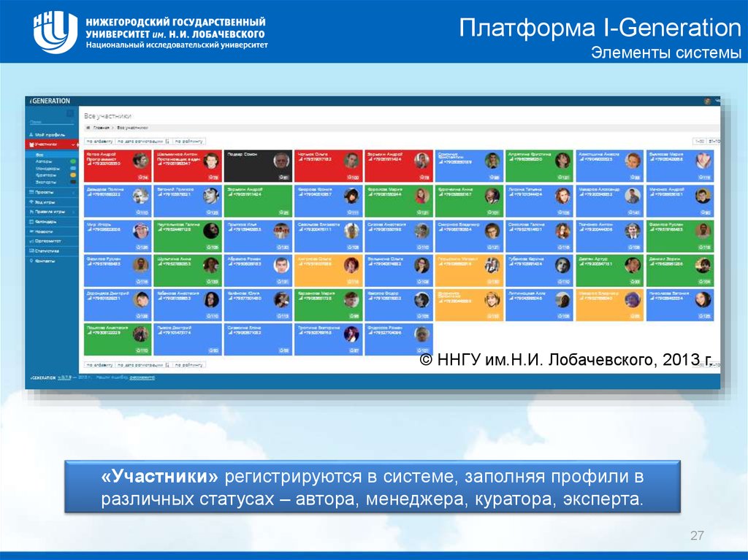Viewport: 748px width, 560px height.
Task: Click the green Авторы color indicator
Action: coord(73,161)
